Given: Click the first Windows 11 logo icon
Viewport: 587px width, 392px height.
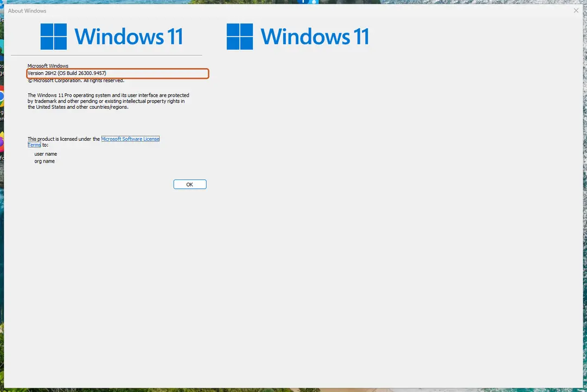Looking at the screenshot, I should (x=53, y=36).
